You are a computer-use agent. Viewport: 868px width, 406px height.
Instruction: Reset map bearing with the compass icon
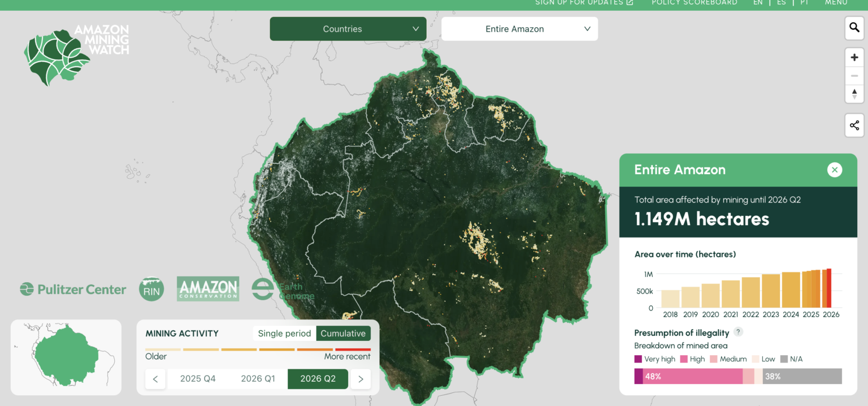click(854, 93)
